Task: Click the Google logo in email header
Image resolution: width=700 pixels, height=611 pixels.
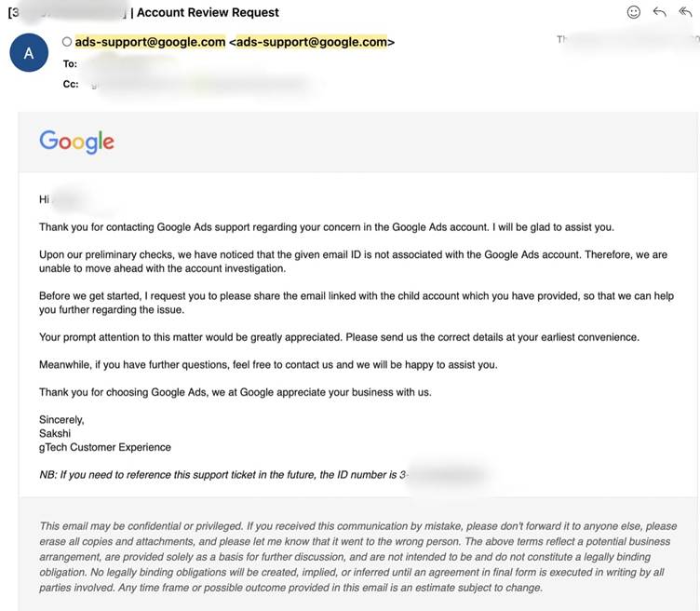Action: tap(76, 142)
